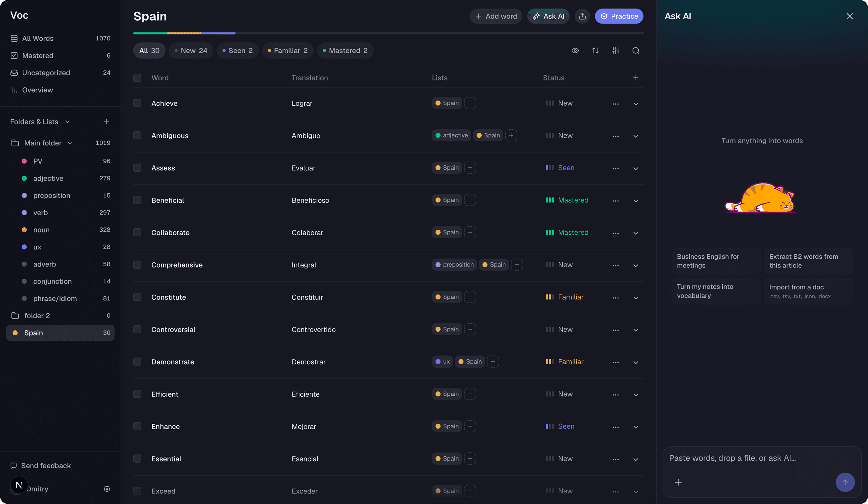
Task: Open the three-dot menu for Achieve row
Action: [615, 104]
